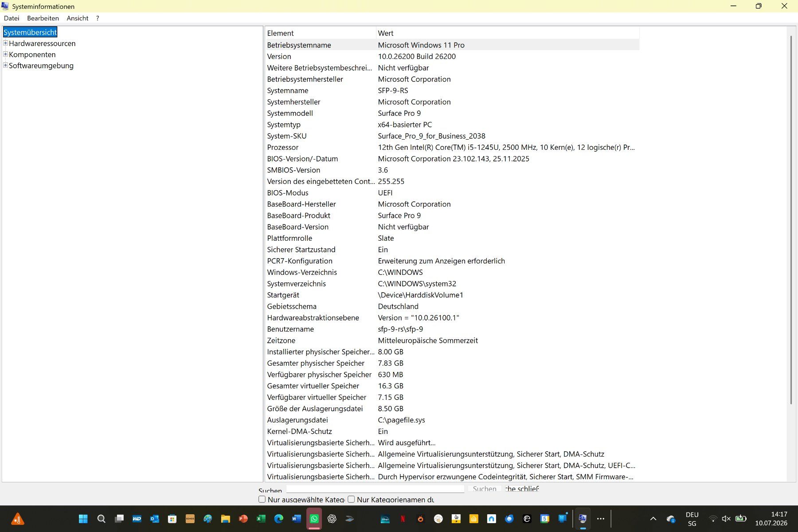798x532 pixels.
Task: Select the PCR7-Konfiguration row
Action: (452, 261)
